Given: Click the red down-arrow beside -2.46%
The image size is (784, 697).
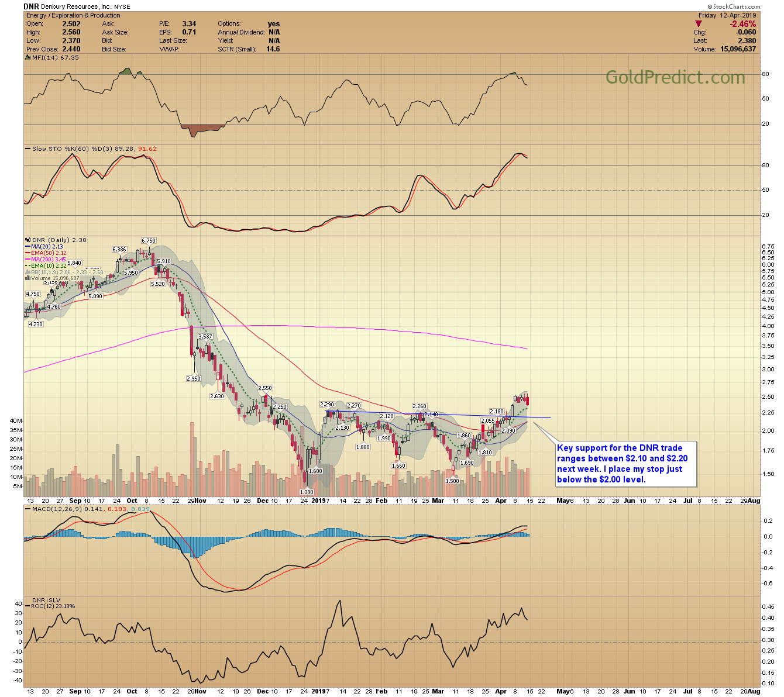Looking at the screenshot, I should (698, 24).
